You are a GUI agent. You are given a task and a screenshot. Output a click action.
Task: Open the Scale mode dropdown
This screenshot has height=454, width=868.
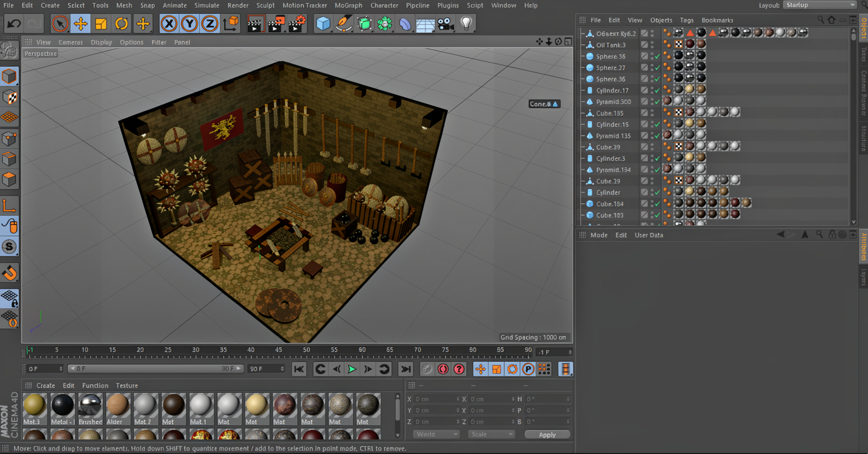(x=491, y=434)
